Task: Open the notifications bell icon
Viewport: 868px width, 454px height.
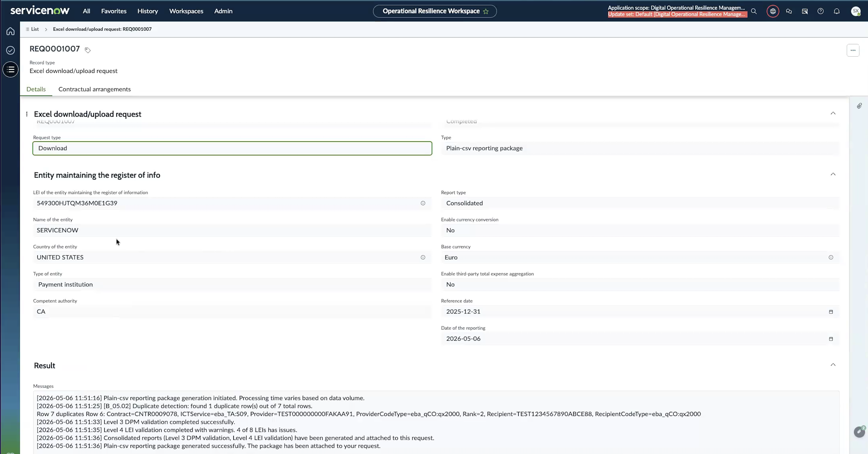Action: (836, 11)
